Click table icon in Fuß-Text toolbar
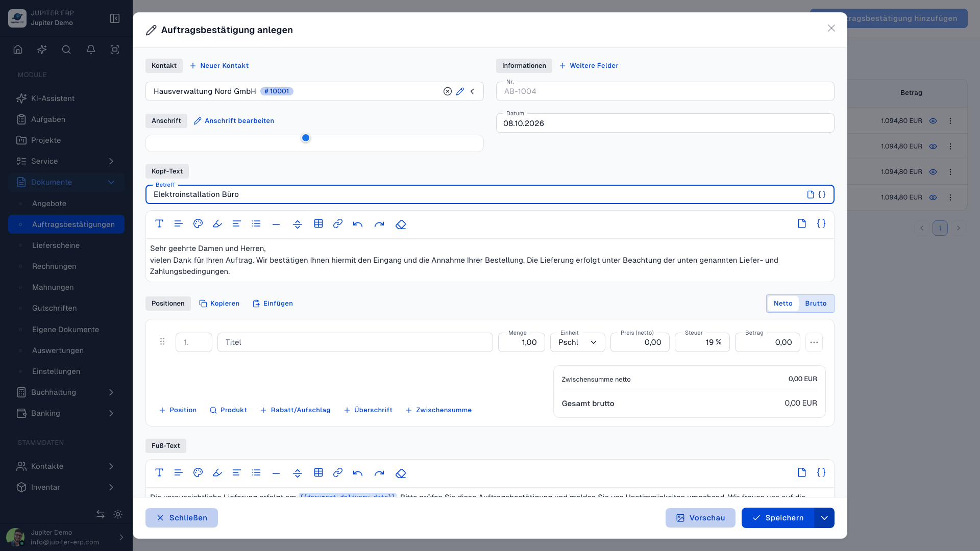980x551 pixels. pos(318,473)
